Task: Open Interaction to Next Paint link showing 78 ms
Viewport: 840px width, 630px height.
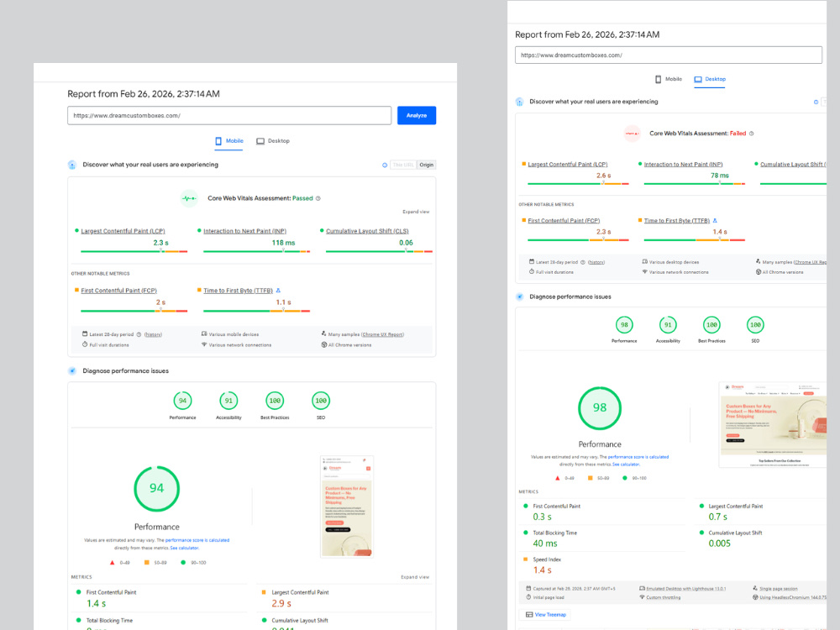Action: pos(683,164)
